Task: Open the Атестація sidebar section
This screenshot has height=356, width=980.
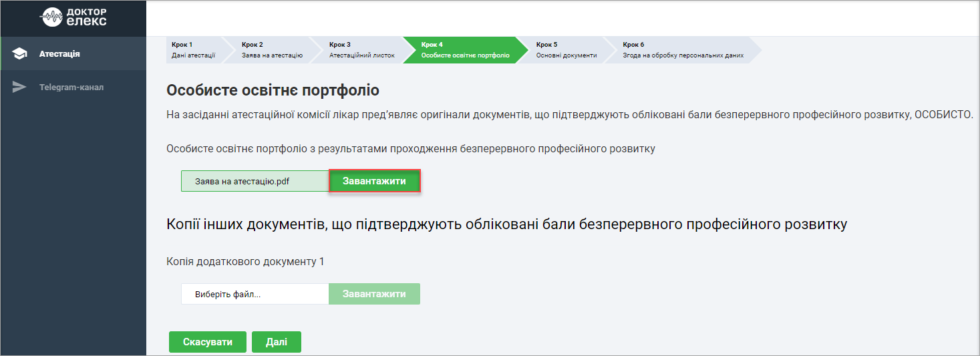Action: [73, 53]
